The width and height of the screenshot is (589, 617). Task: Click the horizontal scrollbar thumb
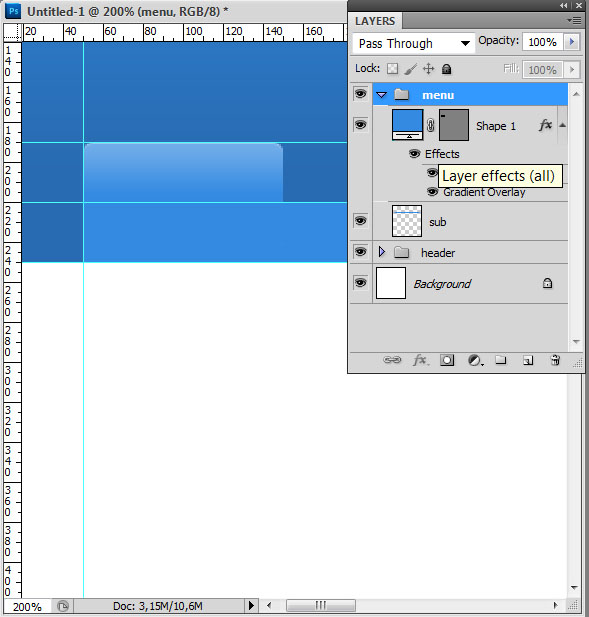tap(321, 605)
